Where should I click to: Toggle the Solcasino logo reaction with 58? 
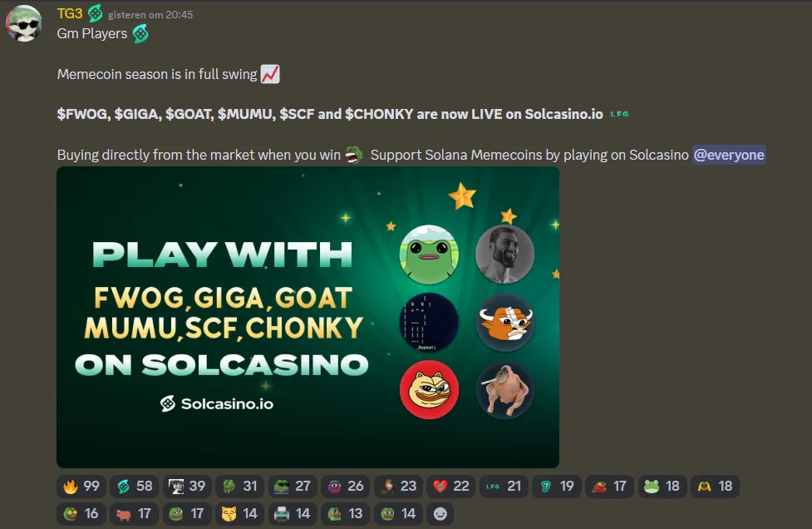coord(134,486)
